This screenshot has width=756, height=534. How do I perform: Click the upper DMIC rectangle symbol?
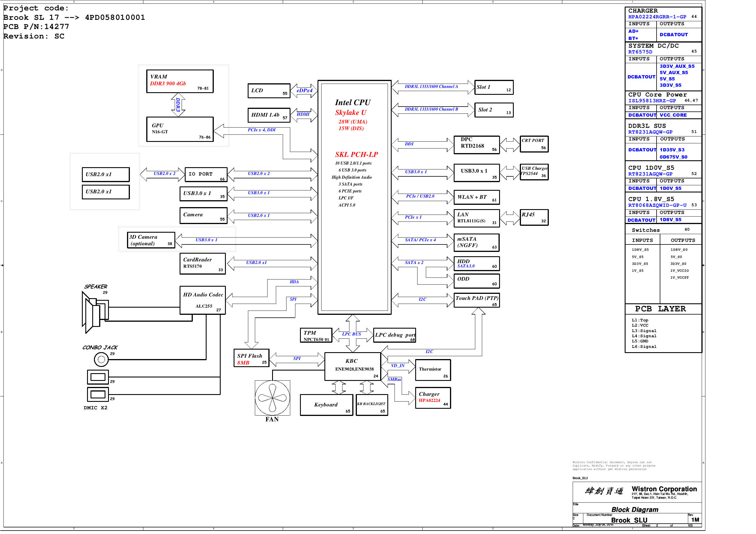coord(98,377)
